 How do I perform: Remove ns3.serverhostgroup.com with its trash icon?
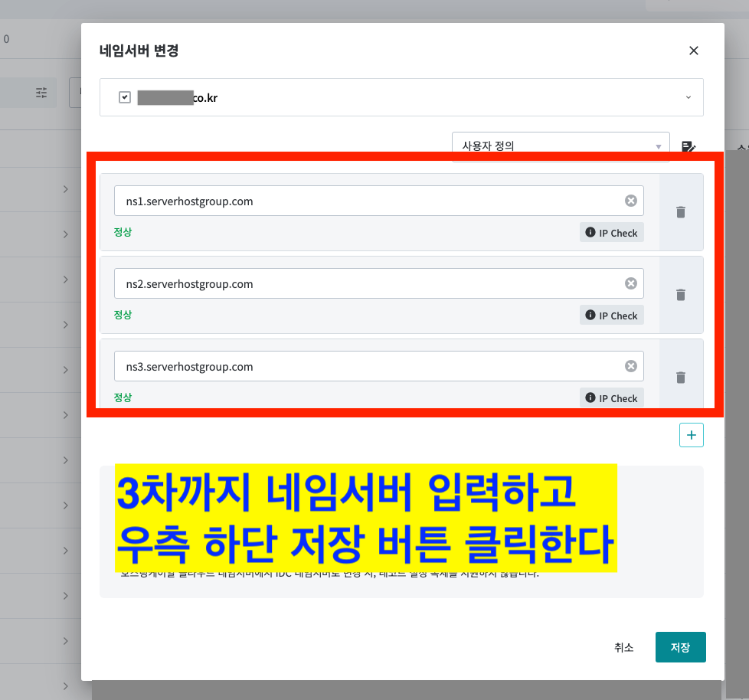coord(680,378)
